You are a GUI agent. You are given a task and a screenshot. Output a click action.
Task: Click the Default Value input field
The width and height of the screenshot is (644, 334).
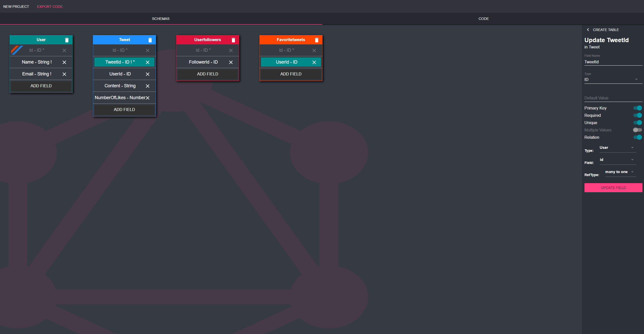613,98
